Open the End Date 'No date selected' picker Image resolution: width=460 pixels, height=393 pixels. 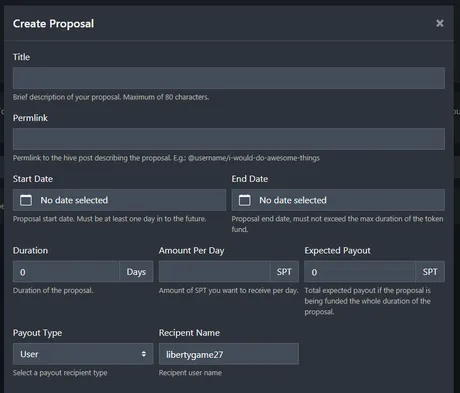[x=338, y=200]
